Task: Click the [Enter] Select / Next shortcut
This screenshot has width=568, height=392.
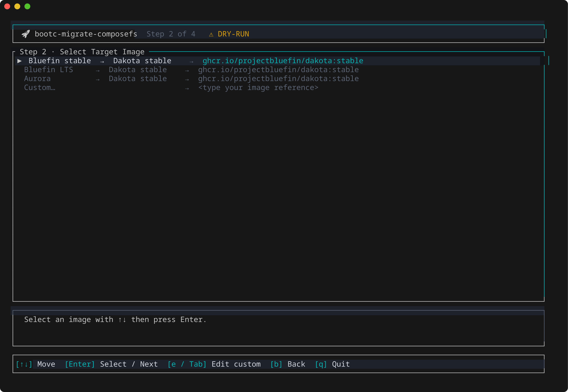Action: [111, 364]
